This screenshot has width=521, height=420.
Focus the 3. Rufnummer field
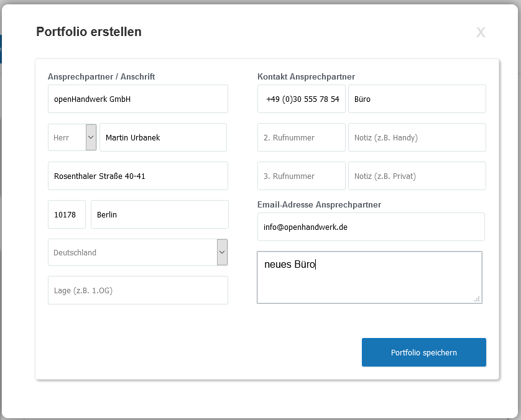[302, 176]
